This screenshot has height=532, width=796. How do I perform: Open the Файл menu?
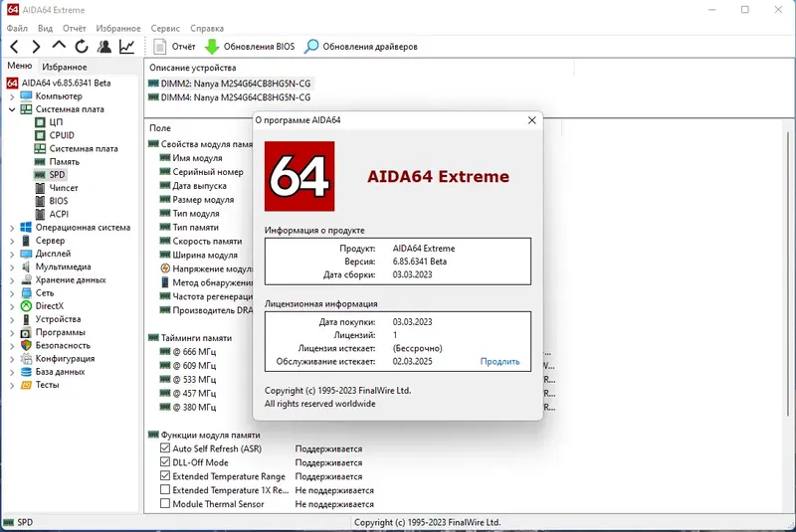click(x=17, y=29)
